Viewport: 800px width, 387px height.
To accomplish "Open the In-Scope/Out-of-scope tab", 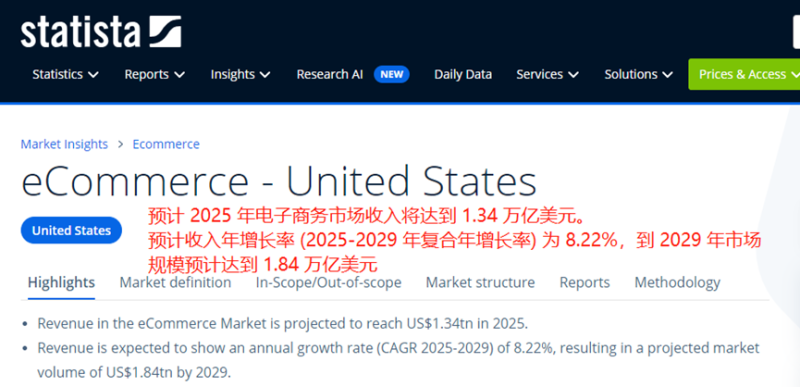I will [329, 282].
